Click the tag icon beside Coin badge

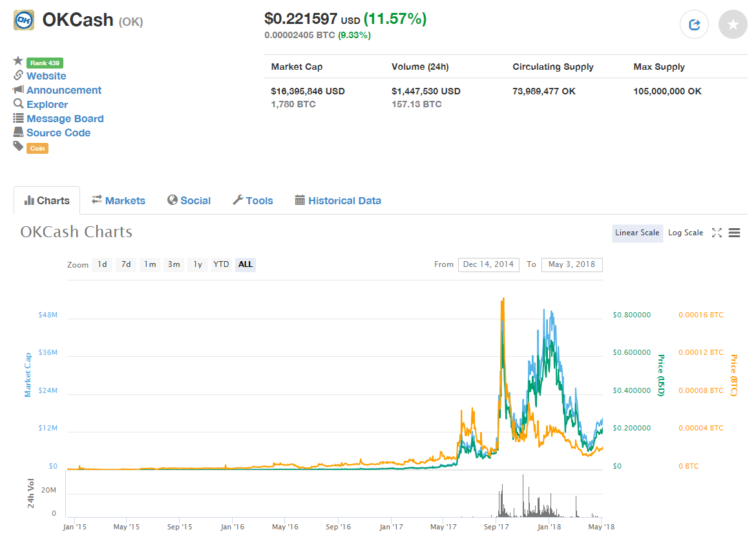pyautogui.click(x=18, y=146)
